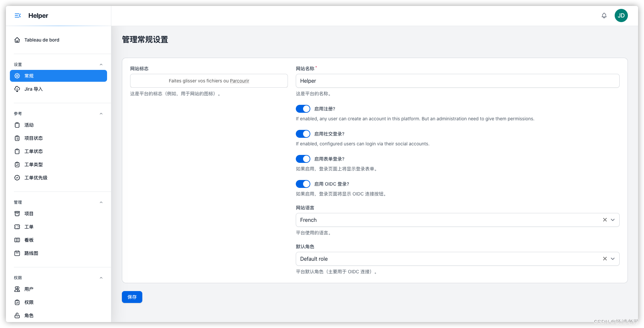Image resolution: width=644 pixels, height=328 pixels.
Task: Open 看板 page
Action: pos(58,240)
